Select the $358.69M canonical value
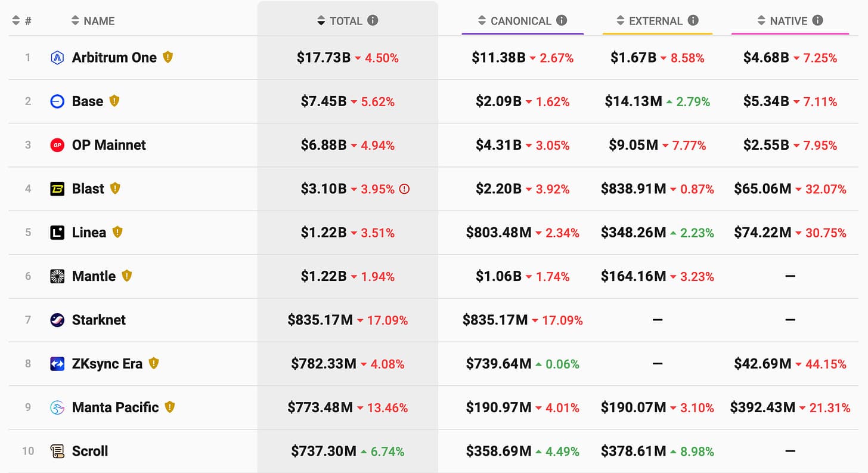The width and height of the screenshot is (868, 473). click(x=498, y=451)
